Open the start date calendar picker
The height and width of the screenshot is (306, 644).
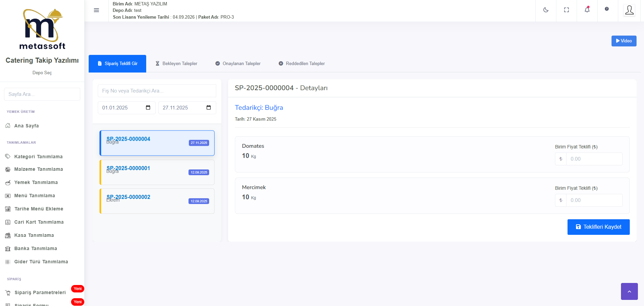click(x=148, y=108)
